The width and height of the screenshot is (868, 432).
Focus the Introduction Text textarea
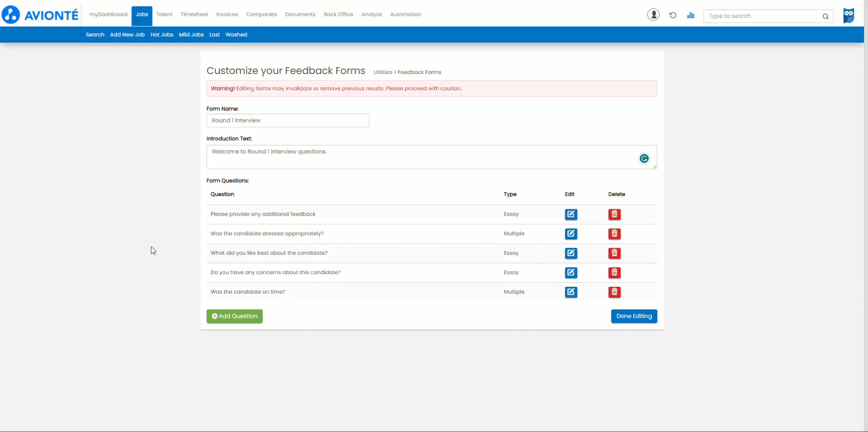click(431, 157)
